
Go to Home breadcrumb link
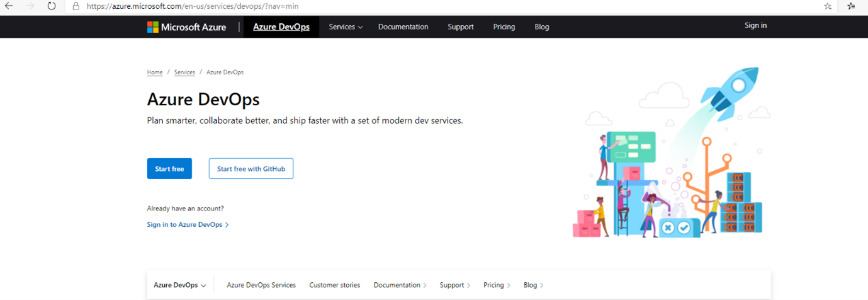[x=155, y=72]
